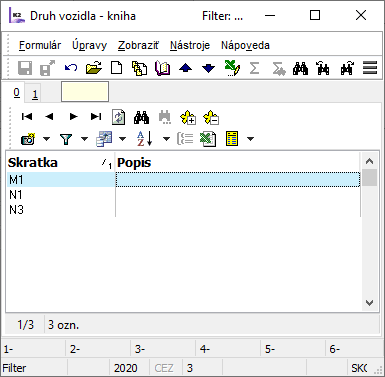Open dropdown arrow next to A-Z sort
385x377 pixels.
pos(166,139)
